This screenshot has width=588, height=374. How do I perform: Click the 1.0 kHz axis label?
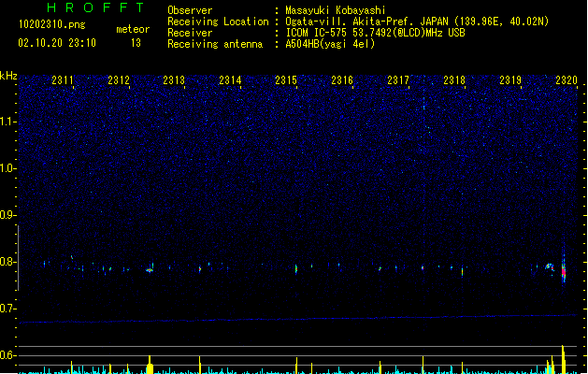click(8, 168)
